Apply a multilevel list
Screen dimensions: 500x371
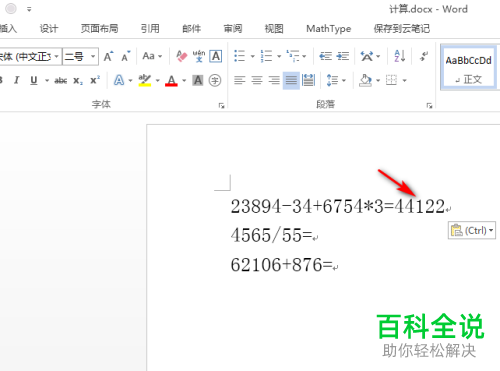(x=293, y=56)
